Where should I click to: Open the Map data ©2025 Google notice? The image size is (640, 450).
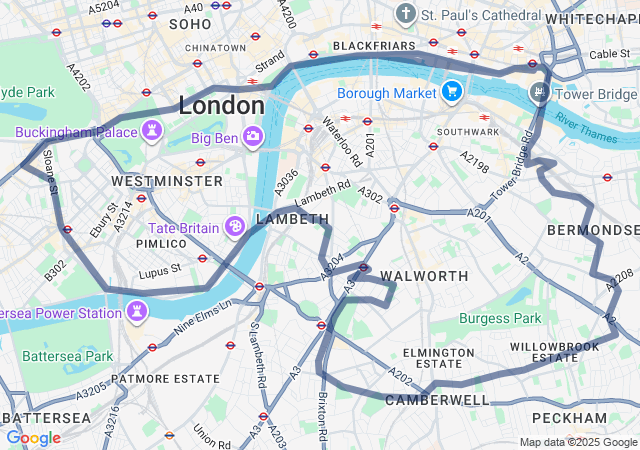(x=578, y=442)
